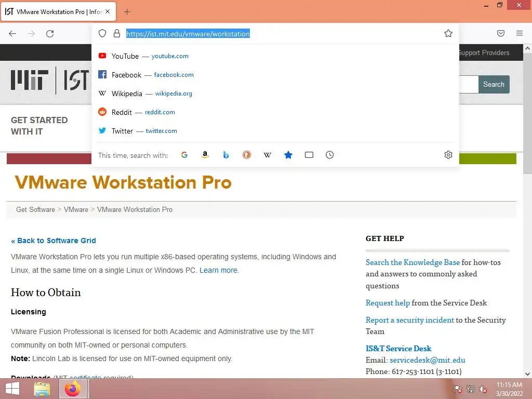Choose the Wikipedia suggestion

point(275,94)
